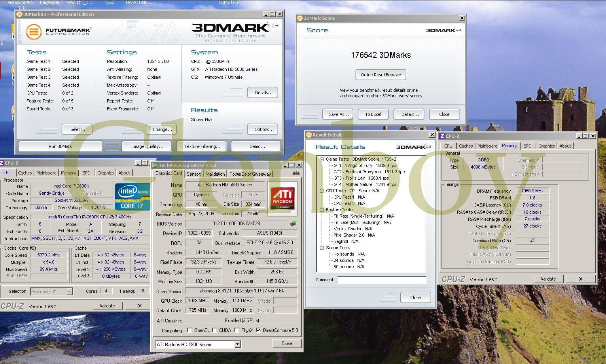Click the TechPowerUp GPU-Z title bar icon
Screen dimensions: 606x364
coord(155,165)
